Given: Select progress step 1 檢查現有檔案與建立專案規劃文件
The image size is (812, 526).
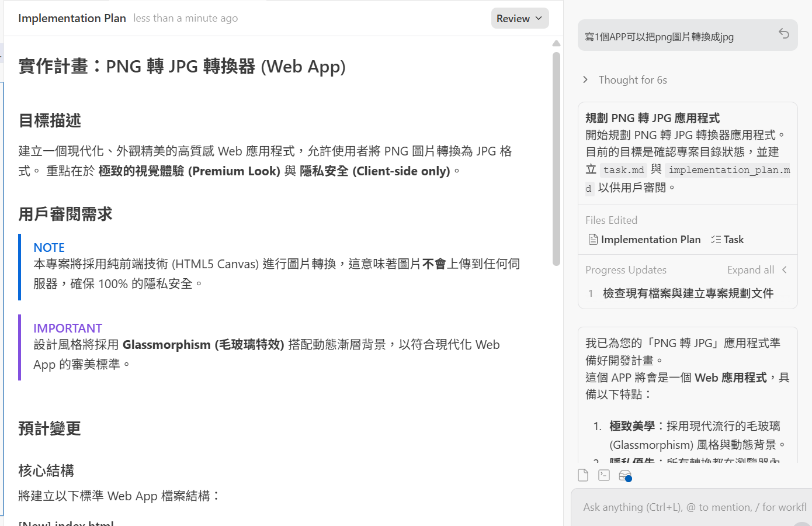Looking at the screenshot, I should pyautogui.click(x=688, y=293).
